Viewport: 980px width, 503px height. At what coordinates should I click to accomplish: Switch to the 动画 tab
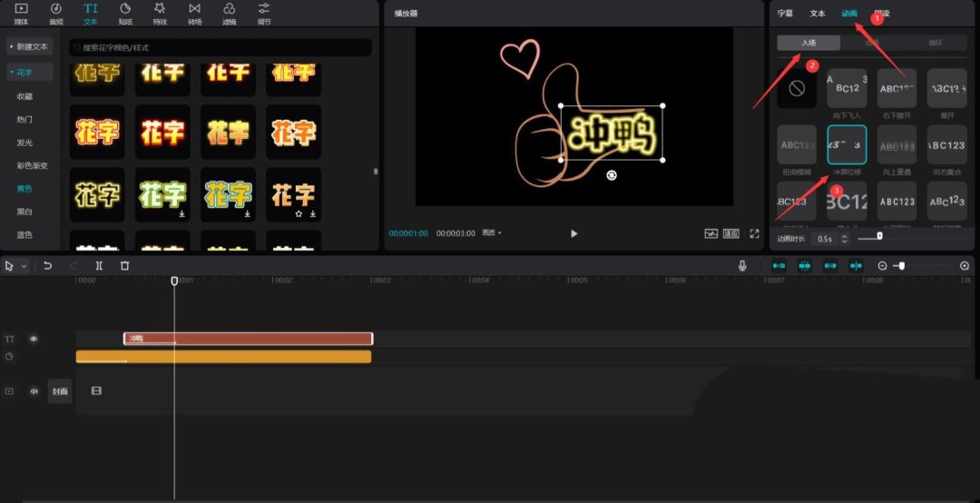pos(849,13)
